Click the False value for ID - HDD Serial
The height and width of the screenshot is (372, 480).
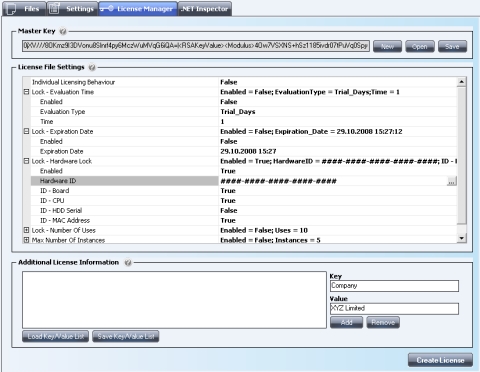pos(338,211)
